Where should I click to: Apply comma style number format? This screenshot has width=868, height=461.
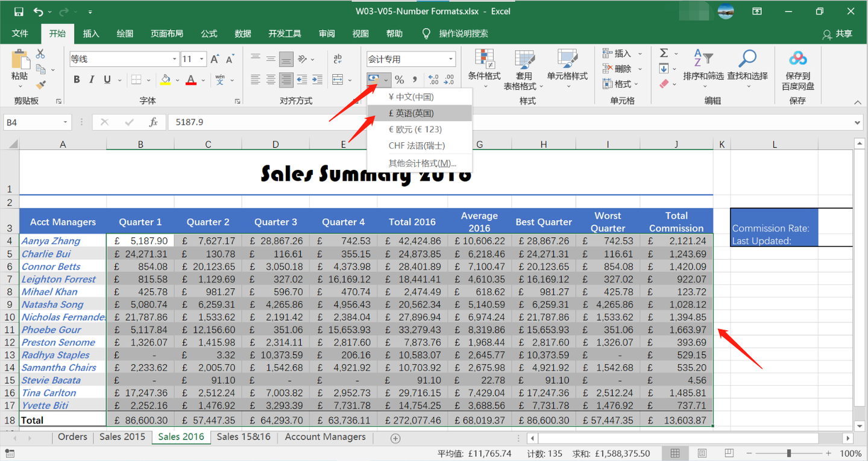pyautogui.click(x=415, y=80)
